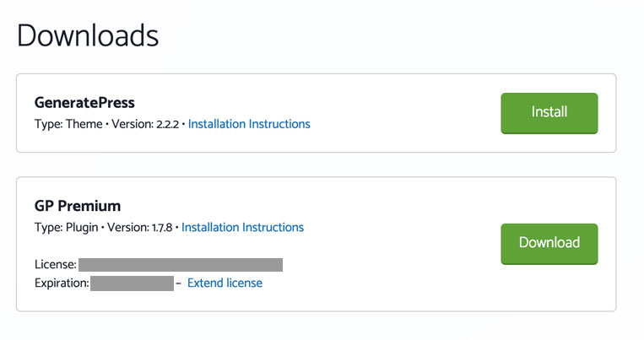The height and width of the screenshot is (340, 644).
Task: Click the "Type: Theme" text
Action: click(66, 124)
